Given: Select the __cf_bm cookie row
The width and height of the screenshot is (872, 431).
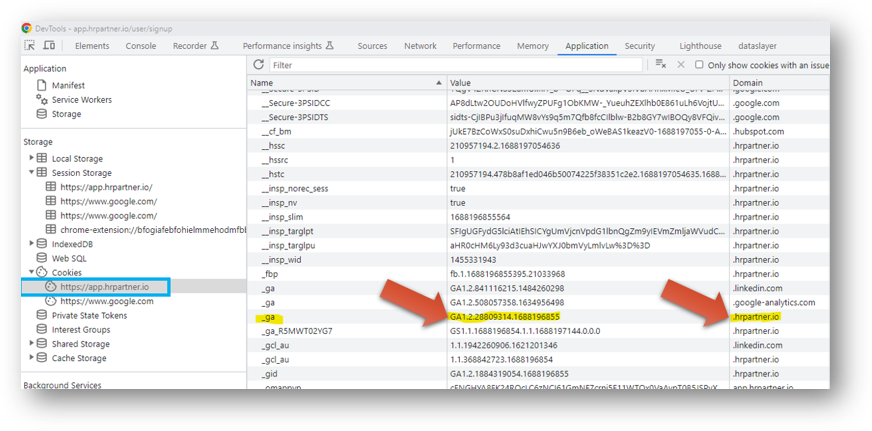Looking at the screenshot, I should tap(538, 132).
